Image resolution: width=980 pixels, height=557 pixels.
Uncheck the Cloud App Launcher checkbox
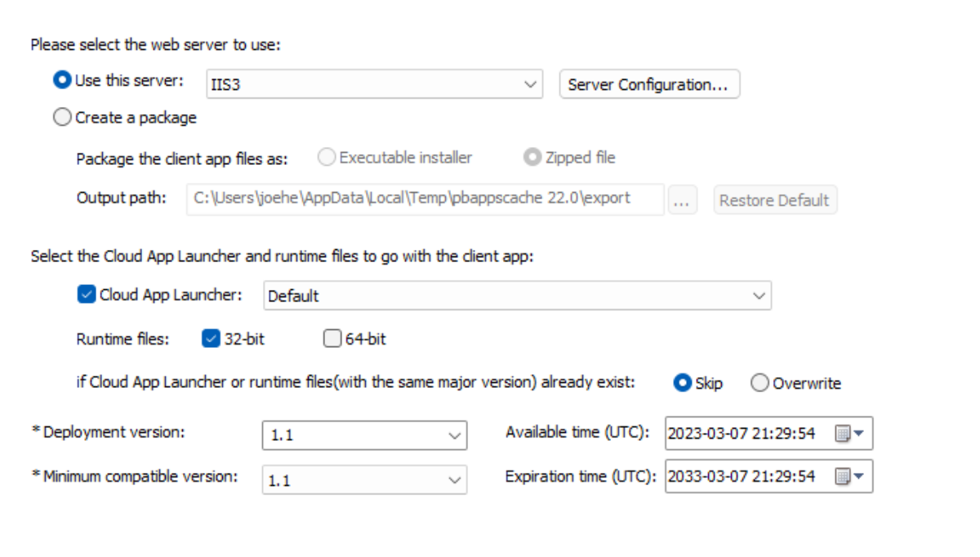pos(87,295)
